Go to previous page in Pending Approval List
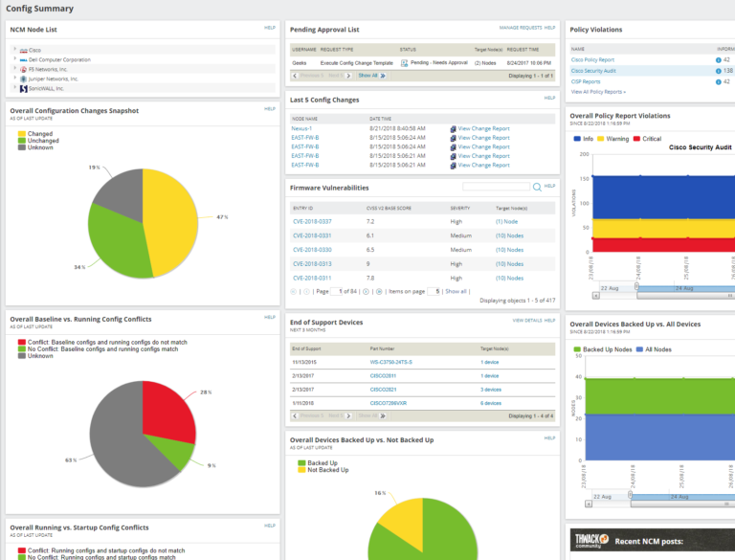This screenshot has width=735, height=560. (295, 76)
